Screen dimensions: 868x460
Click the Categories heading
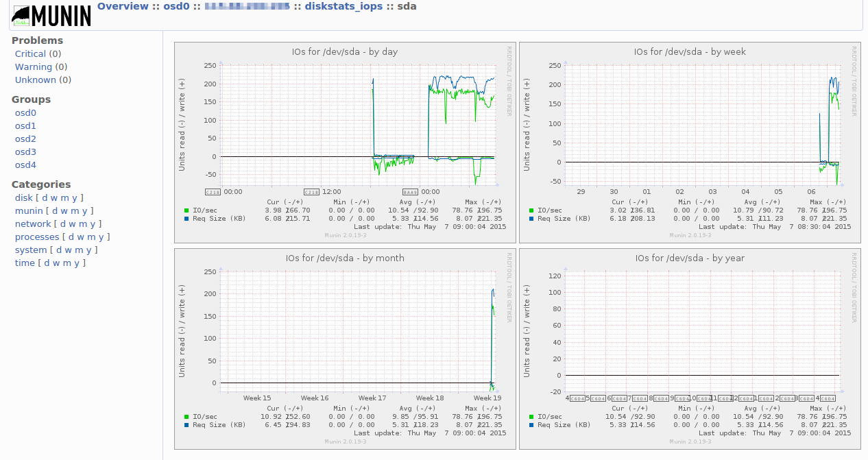41,184
